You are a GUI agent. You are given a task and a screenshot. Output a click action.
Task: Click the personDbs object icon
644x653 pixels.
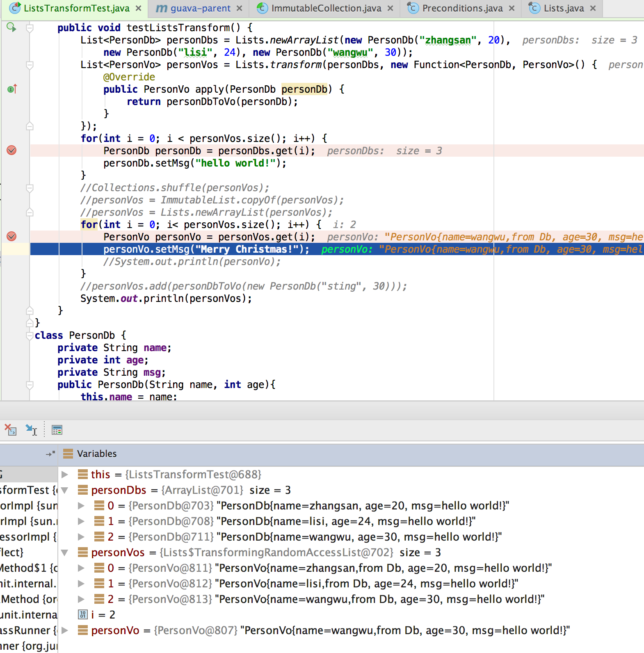tap(83, 490)
